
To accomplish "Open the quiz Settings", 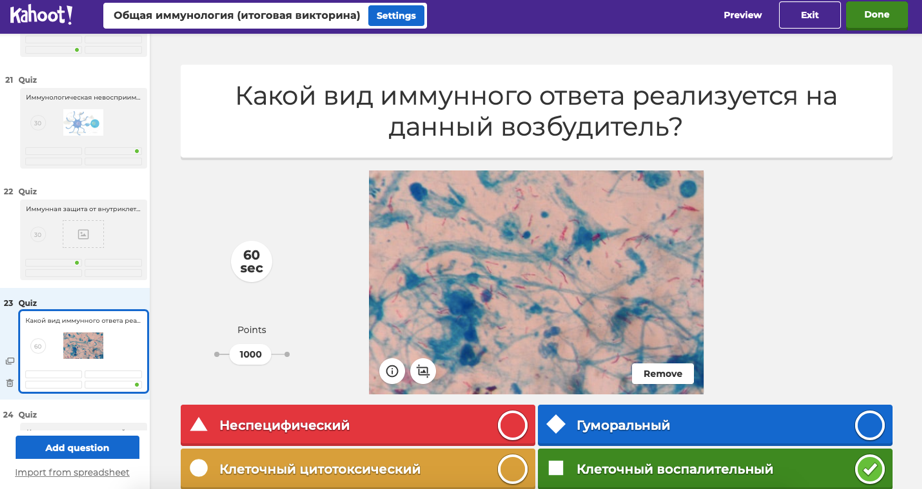I will click(x=396, y=16).
